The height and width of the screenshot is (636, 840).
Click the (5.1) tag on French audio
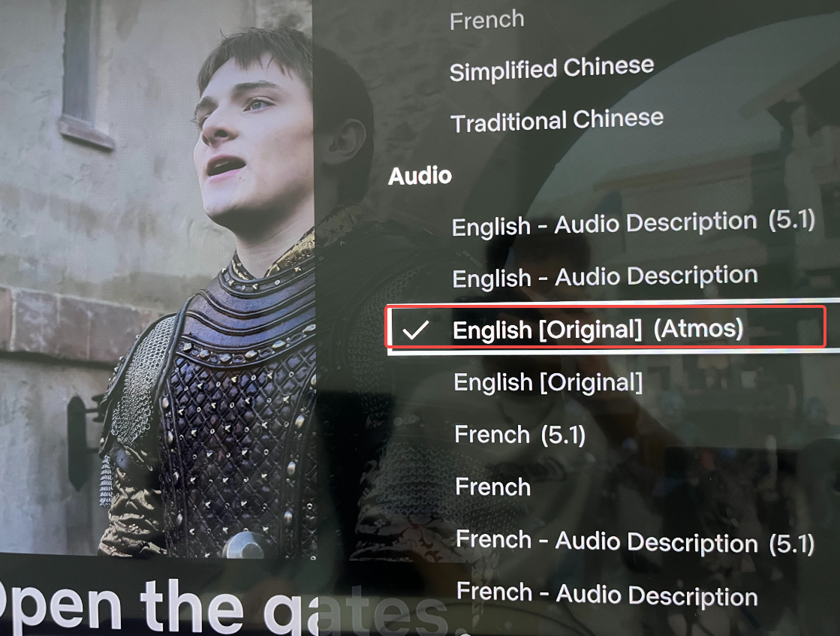click(x=563, y=435)
